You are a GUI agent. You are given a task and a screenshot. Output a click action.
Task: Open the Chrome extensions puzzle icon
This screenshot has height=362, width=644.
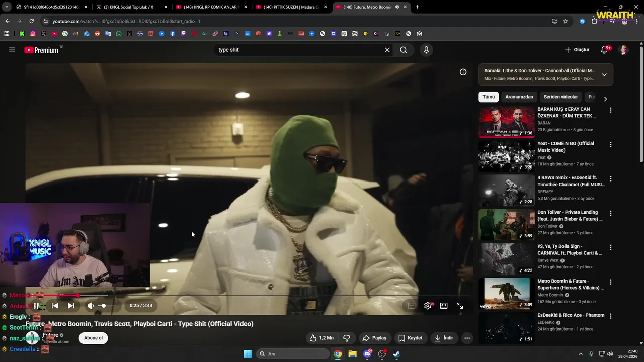coord(595,21)
